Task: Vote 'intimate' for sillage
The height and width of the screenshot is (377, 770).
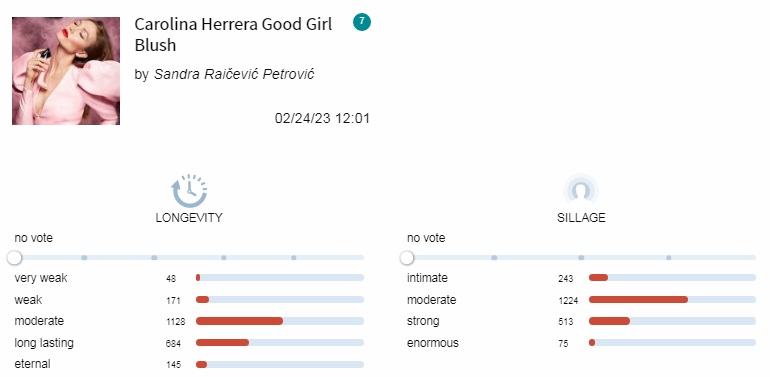Action: point(581,278)
